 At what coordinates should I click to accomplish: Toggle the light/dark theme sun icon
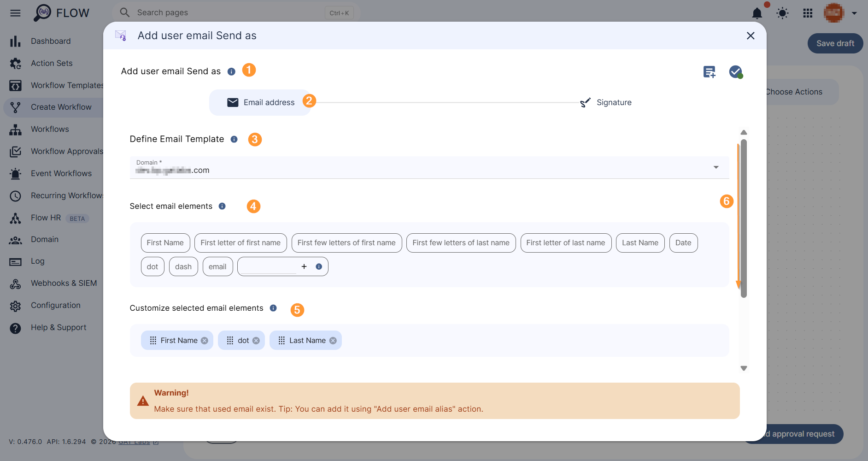[x=782, y=13]
